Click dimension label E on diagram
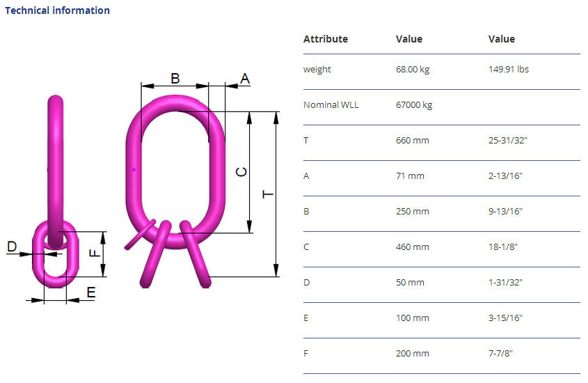 tap(90, 292)
